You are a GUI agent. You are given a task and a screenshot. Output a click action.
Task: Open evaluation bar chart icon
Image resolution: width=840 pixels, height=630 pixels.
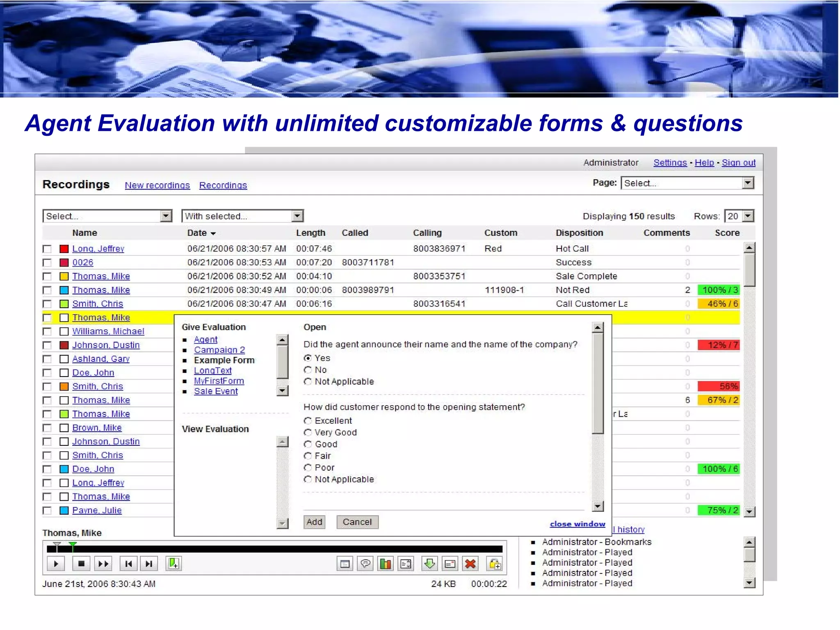(x=386, y=564)
